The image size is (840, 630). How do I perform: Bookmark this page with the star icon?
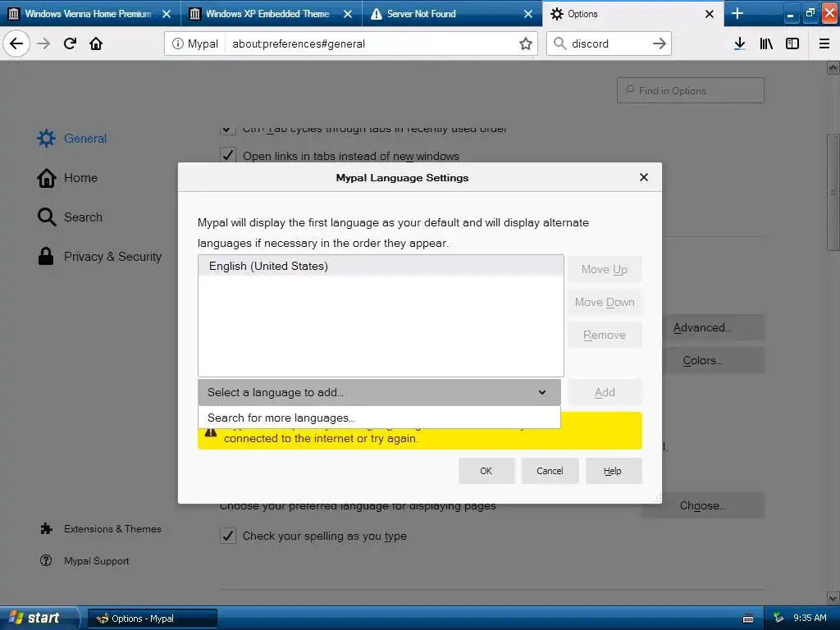coord(526,43)
